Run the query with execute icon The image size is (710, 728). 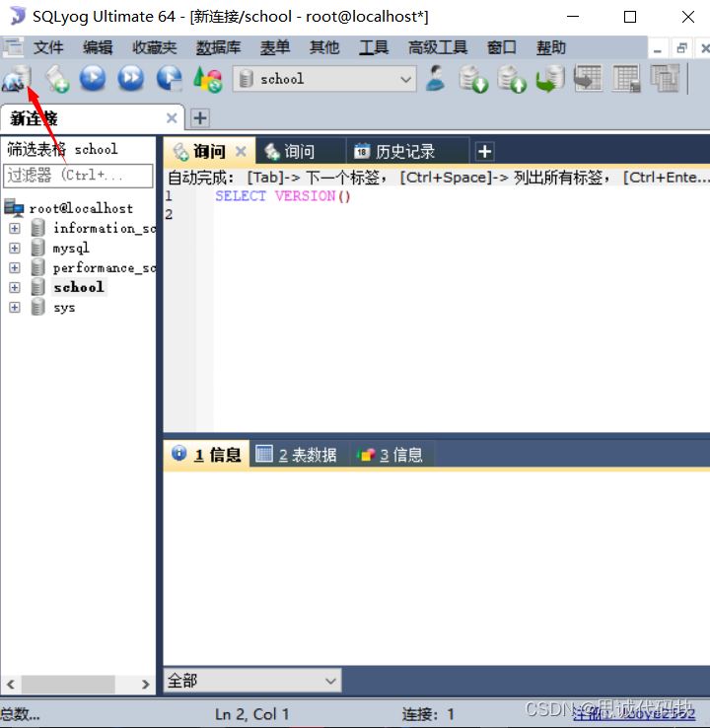click(x=93, y=79)
